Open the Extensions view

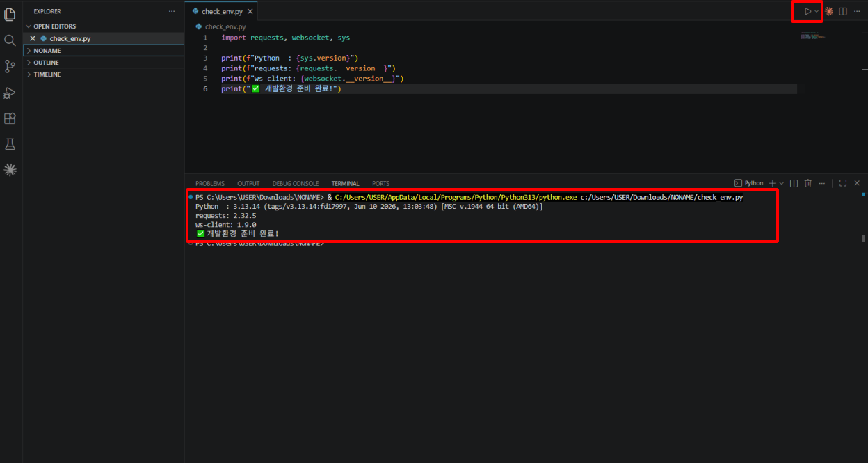point(10,118)
